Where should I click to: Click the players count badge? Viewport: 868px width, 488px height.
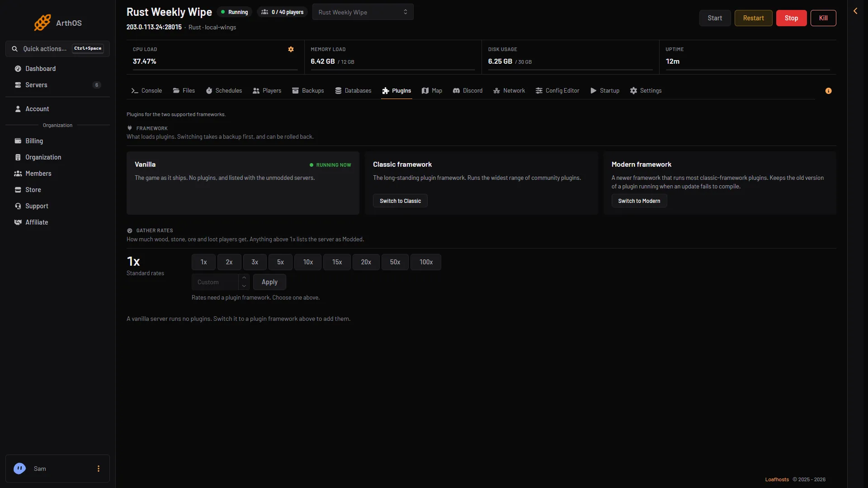pyautogui.click(x=283, y=12)
